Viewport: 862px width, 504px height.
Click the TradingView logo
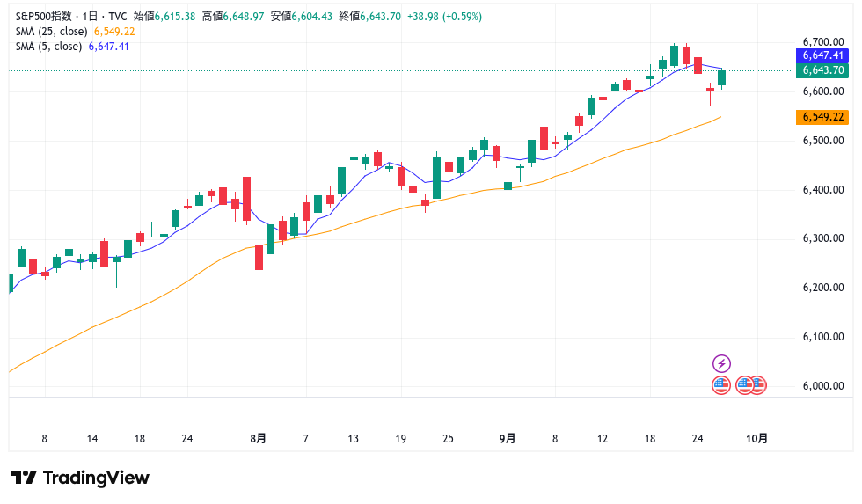point(80,478)
